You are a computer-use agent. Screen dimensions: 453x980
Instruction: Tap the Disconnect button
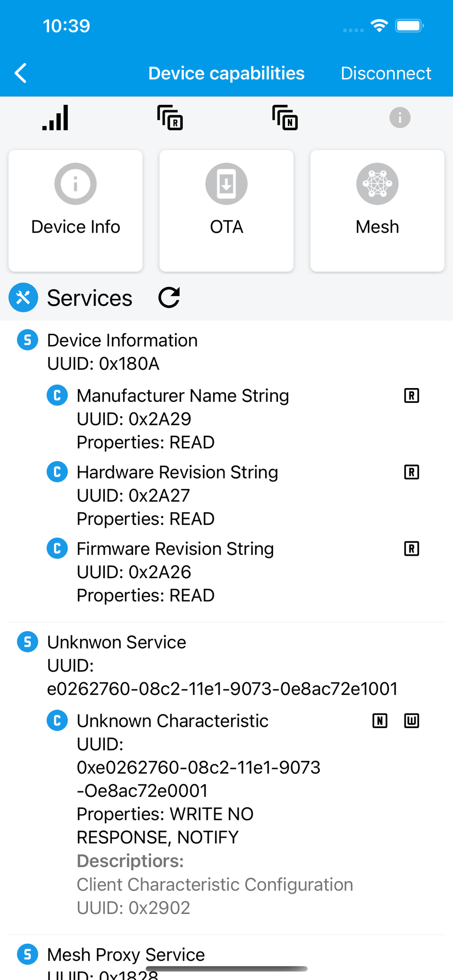tap(386, 73)
